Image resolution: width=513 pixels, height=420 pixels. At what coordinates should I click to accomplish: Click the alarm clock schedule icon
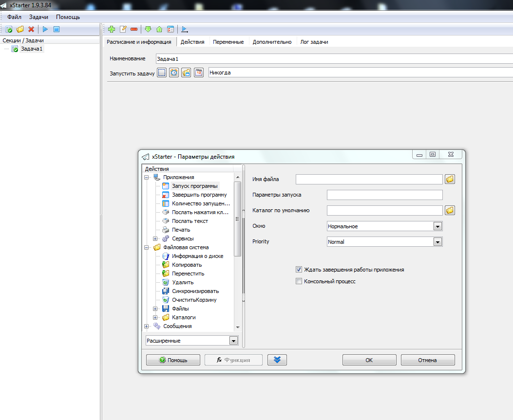(174, 73)
